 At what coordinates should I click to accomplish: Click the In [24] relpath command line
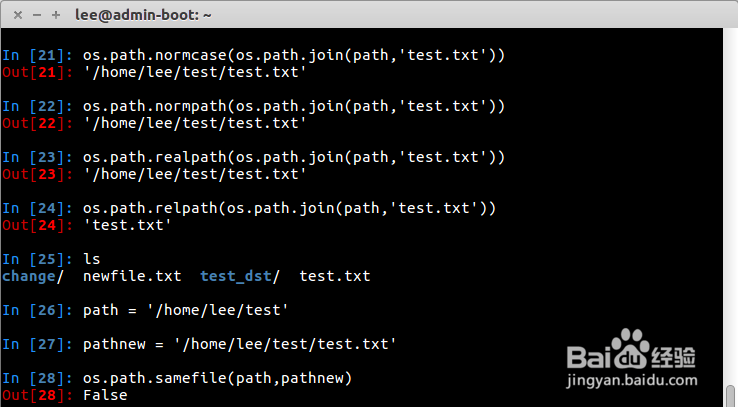point(290,208)
